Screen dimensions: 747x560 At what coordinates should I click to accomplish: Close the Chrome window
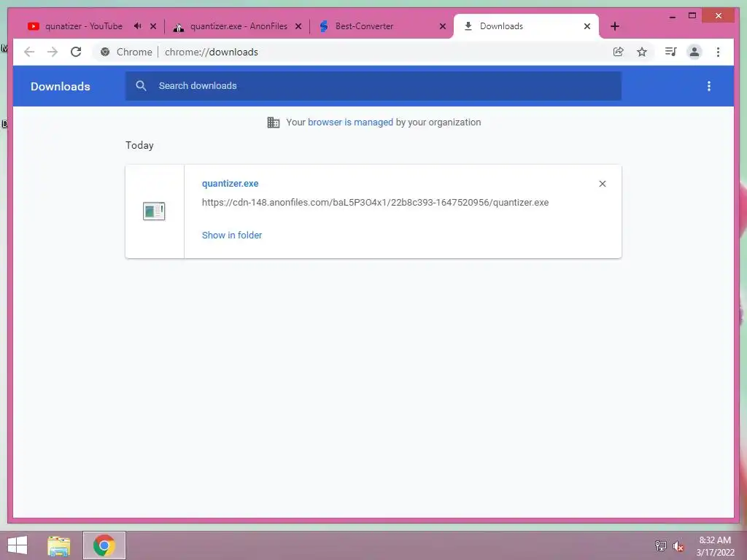click(719, 16)
